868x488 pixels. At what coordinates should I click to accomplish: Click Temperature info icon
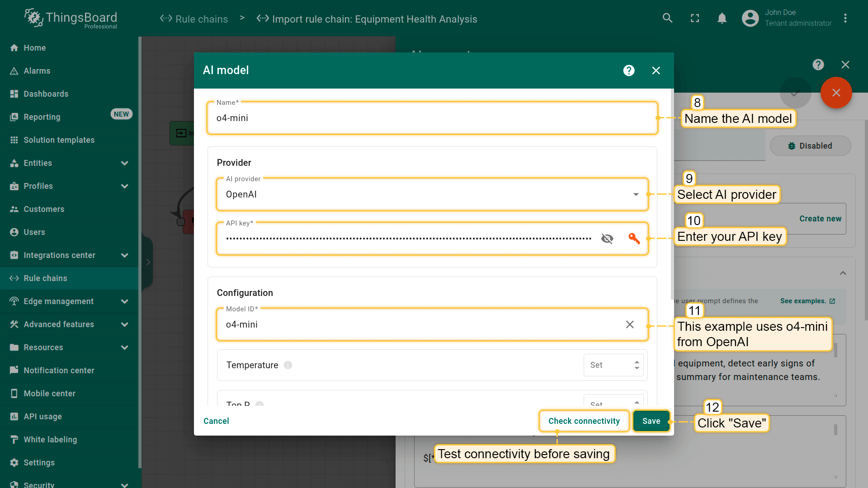point(288,365)
